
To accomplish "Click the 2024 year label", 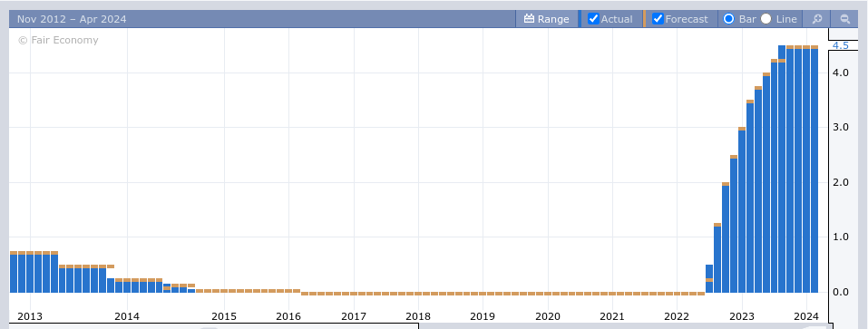I will click(x=806, y=316).
